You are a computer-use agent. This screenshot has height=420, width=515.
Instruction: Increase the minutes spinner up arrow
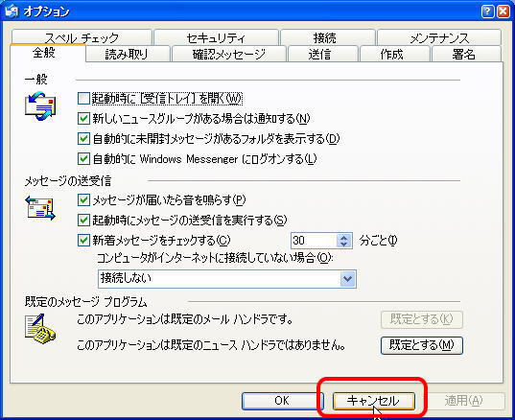(344, 237)
